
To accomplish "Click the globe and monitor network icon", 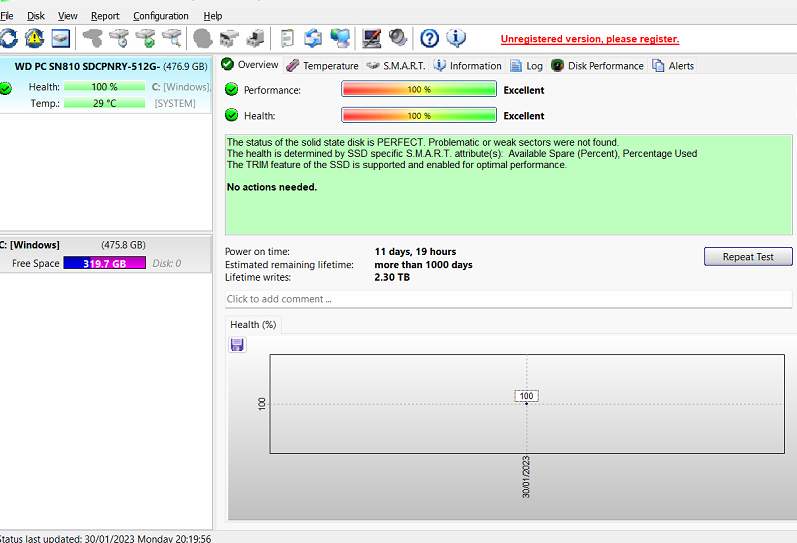I will tap(340, 38).
